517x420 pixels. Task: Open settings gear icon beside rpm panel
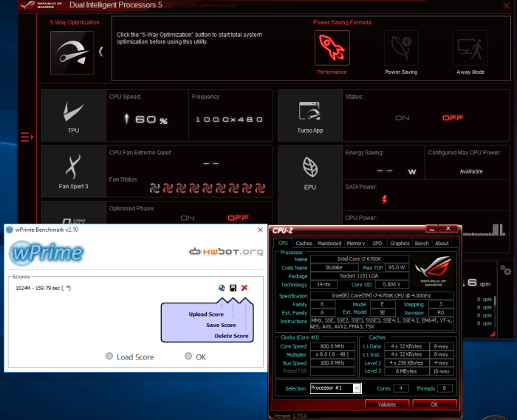click(505, 271)
